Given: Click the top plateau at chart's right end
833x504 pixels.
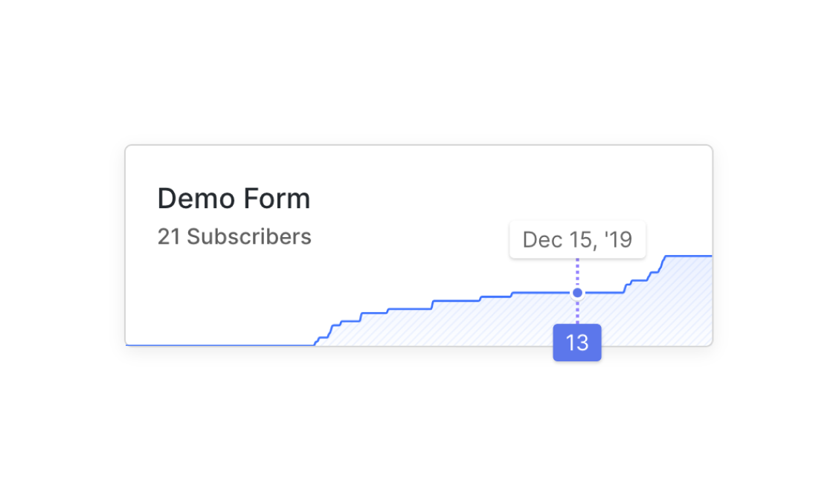Looking at the screenshot, I should pyautogui.click(x=689, y=256).
